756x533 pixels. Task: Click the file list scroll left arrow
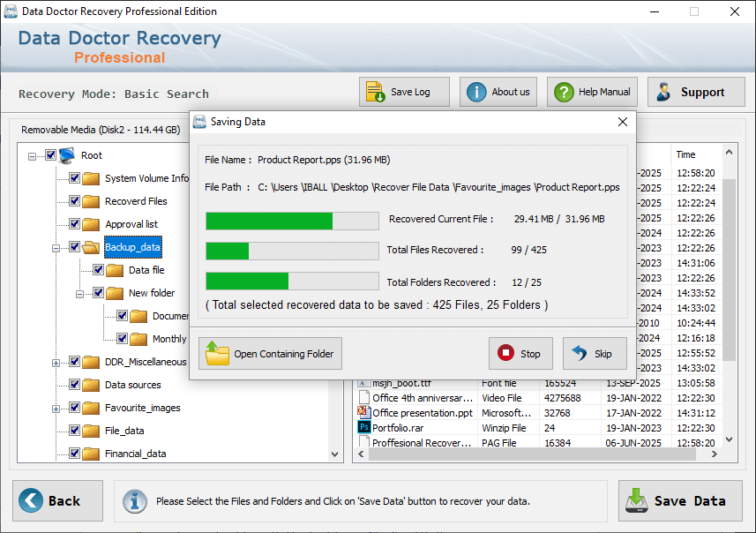pyautogui.click(x=361, y=454)
